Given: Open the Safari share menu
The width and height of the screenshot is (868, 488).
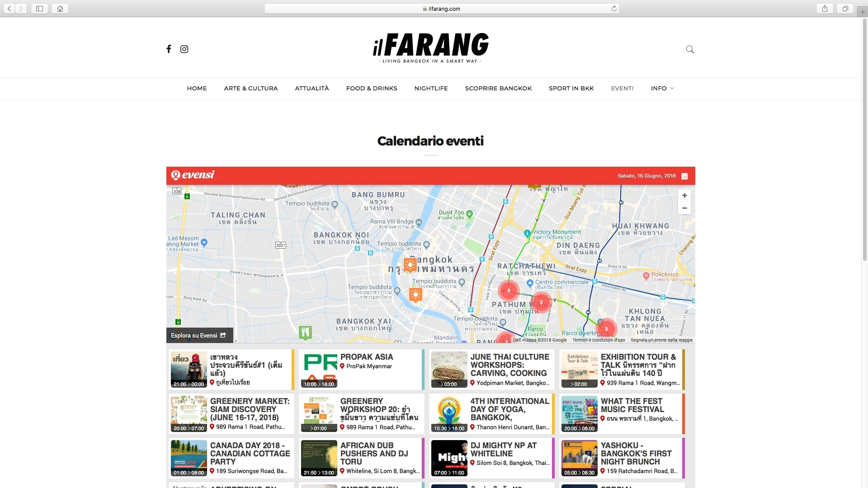Looking at the screenshot, I should pyautogui.click(x=825, y=9).
